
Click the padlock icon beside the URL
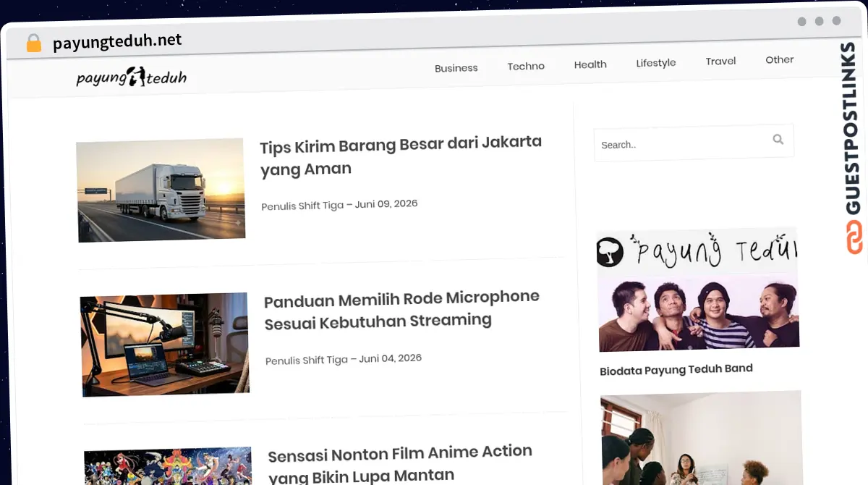click(33, 43)
